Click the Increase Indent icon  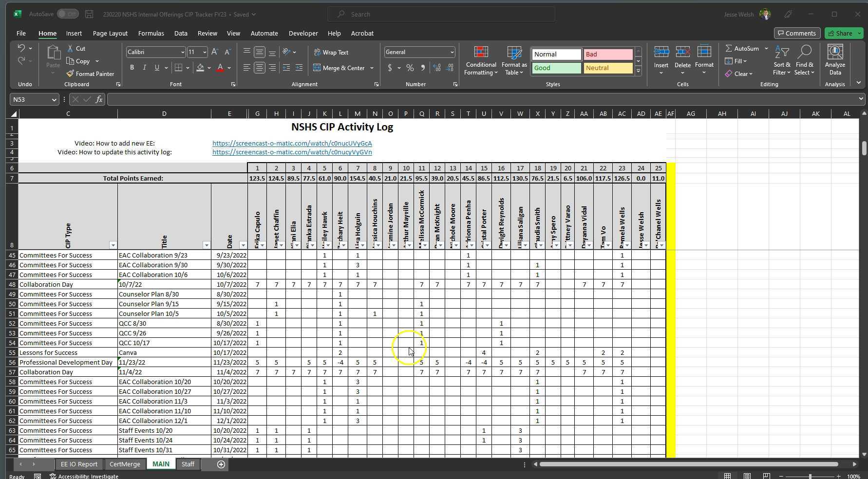(x=299, y=68)
